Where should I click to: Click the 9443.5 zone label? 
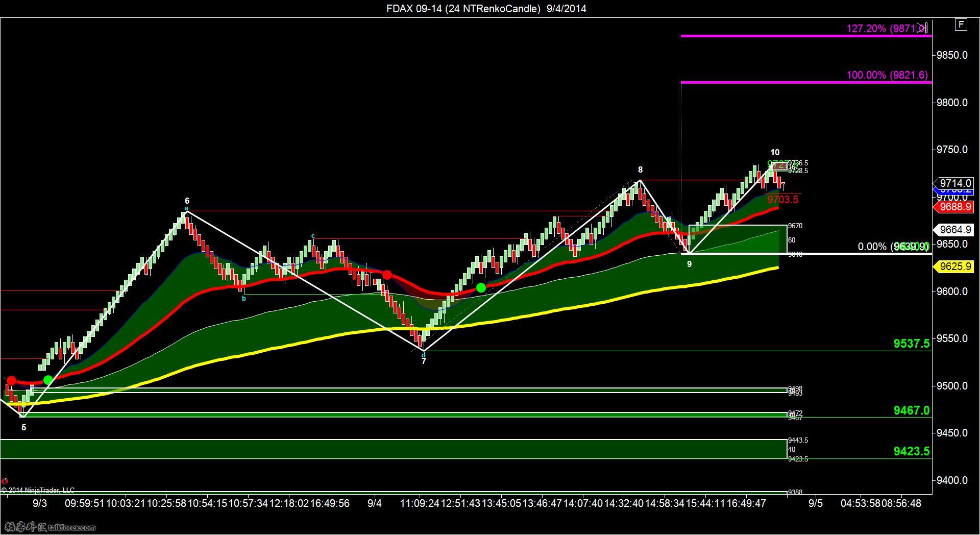pos(798,440)
